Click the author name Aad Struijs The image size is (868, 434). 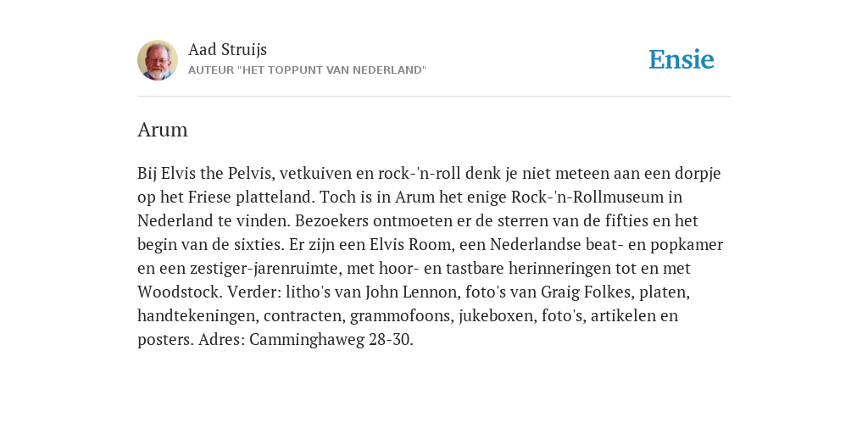click(227, 49)
